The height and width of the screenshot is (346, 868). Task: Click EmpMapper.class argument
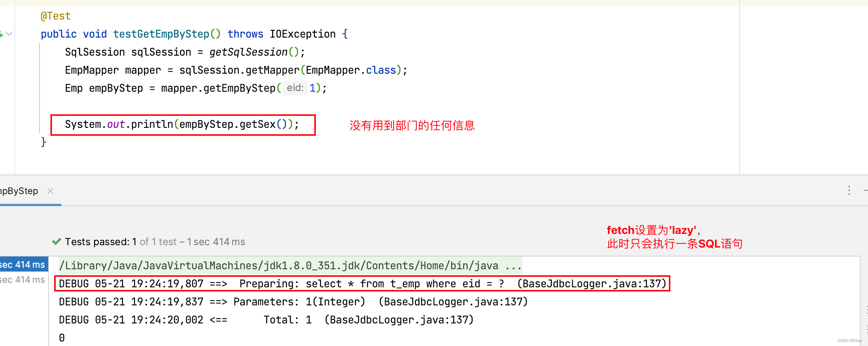pos(351,70)
